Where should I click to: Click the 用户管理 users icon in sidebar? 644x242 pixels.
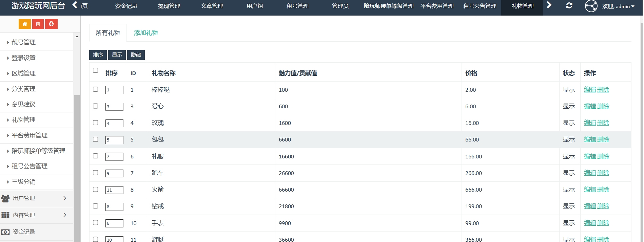(5, 198)
